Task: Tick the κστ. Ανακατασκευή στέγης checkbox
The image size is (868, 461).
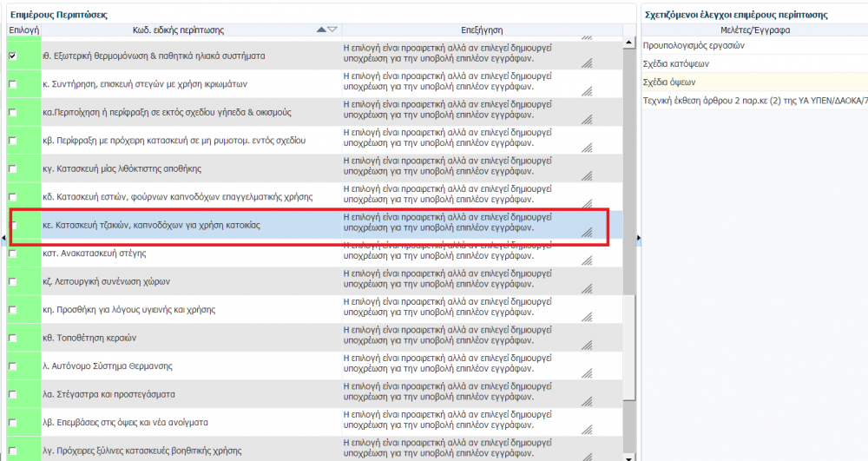Action: [12, 254]
